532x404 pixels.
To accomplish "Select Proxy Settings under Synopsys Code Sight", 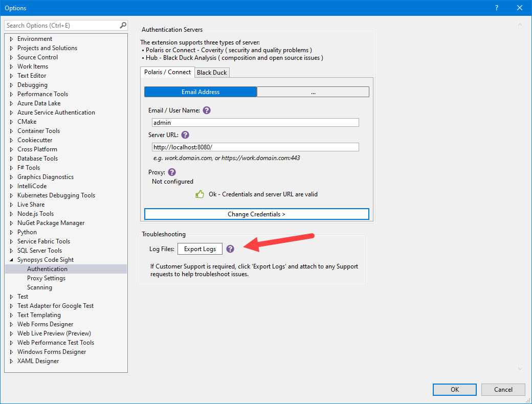I will [x=46, y=278].
